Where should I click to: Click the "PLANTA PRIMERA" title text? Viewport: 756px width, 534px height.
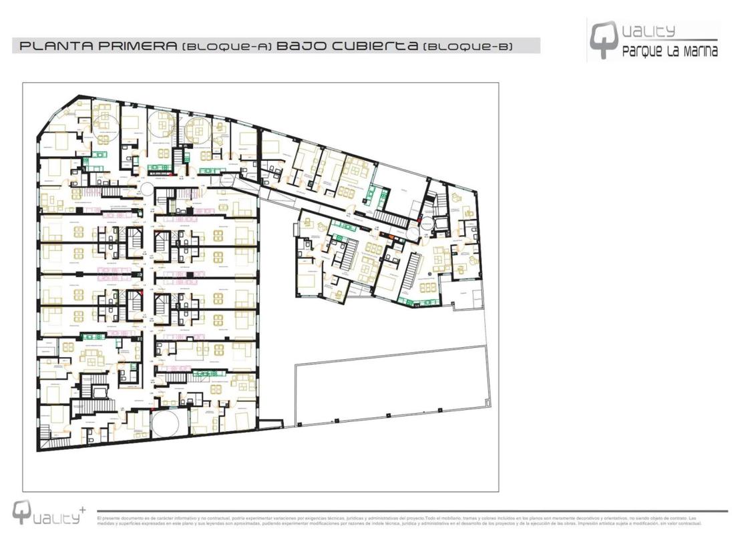coord(99,46)
